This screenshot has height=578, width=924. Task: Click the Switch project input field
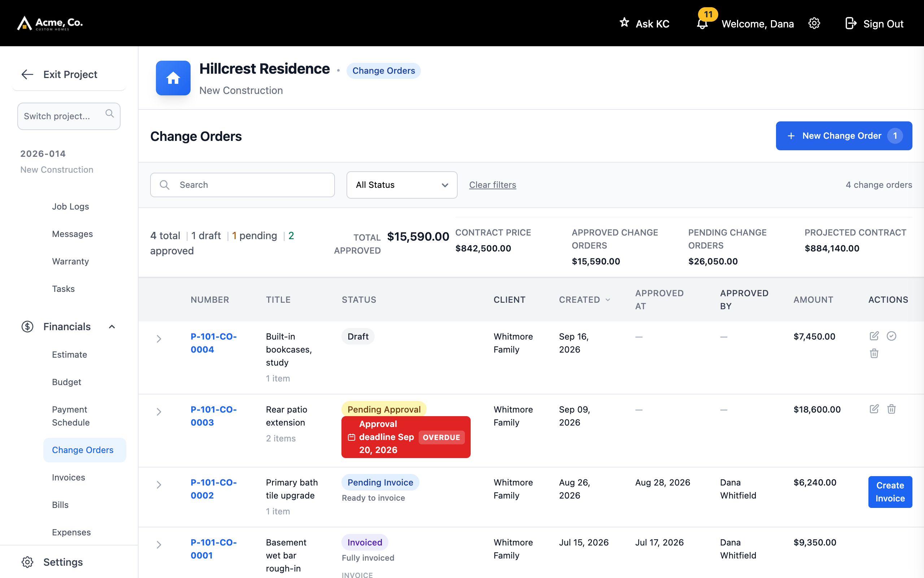(x=69, y=116)
